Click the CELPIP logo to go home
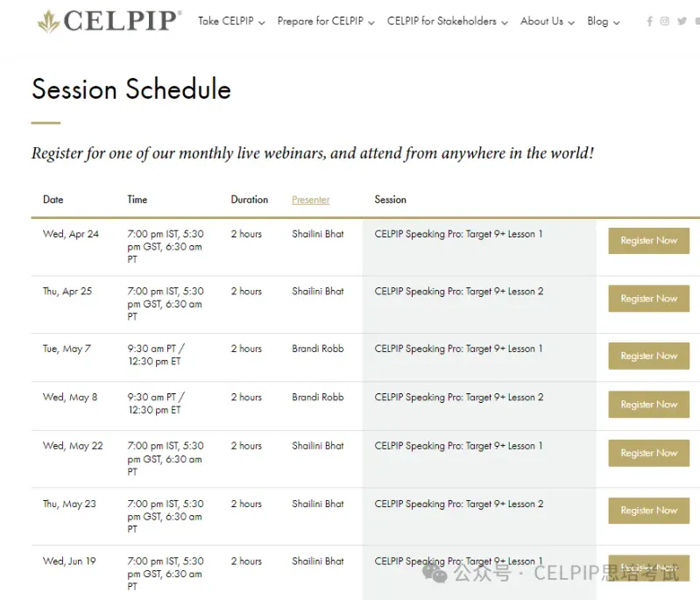The width and height of the screenshot is (700, 600). coord(110,21)
